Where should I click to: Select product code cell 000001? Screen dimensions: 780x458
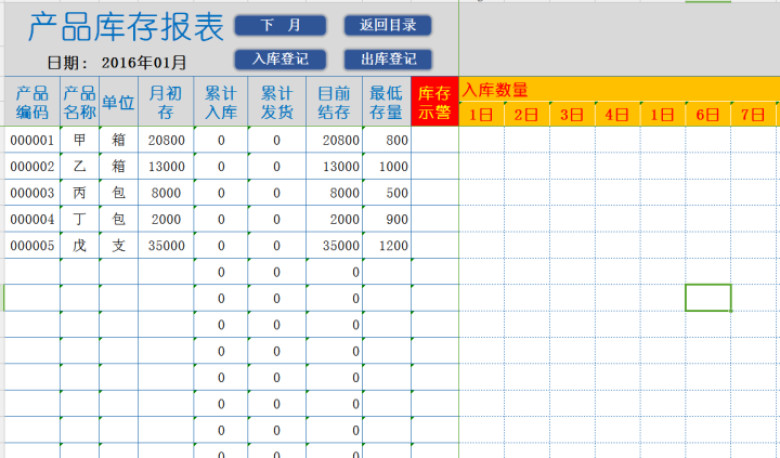point(32,140)
